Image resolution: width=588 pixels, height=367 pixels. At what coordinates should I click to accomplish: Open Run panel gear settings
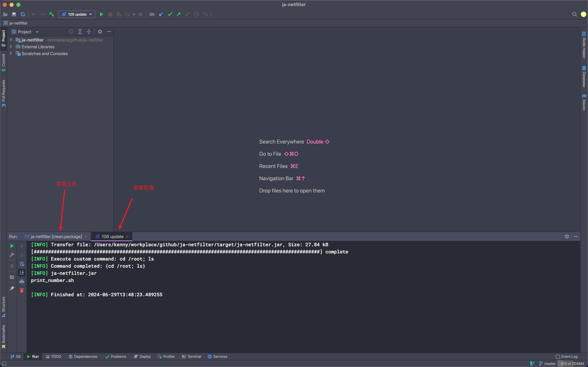click(567, 236)
